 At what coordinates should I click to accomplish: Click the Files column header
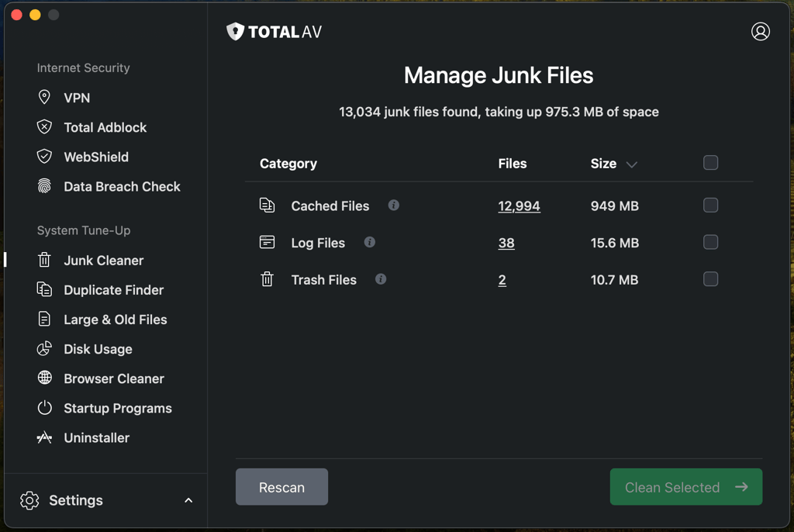coord(513,163)
